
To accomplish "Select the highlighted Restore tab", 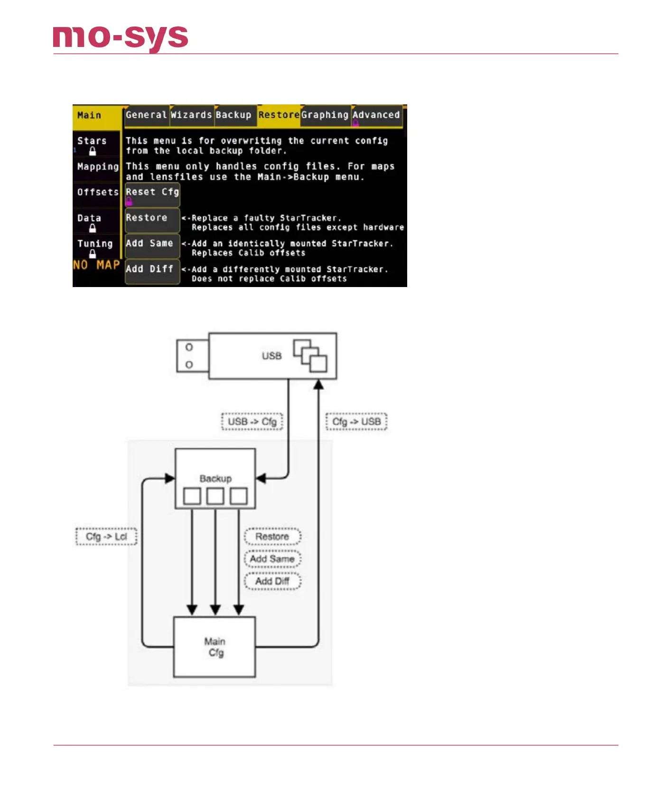I will click(x=279, y=115).
